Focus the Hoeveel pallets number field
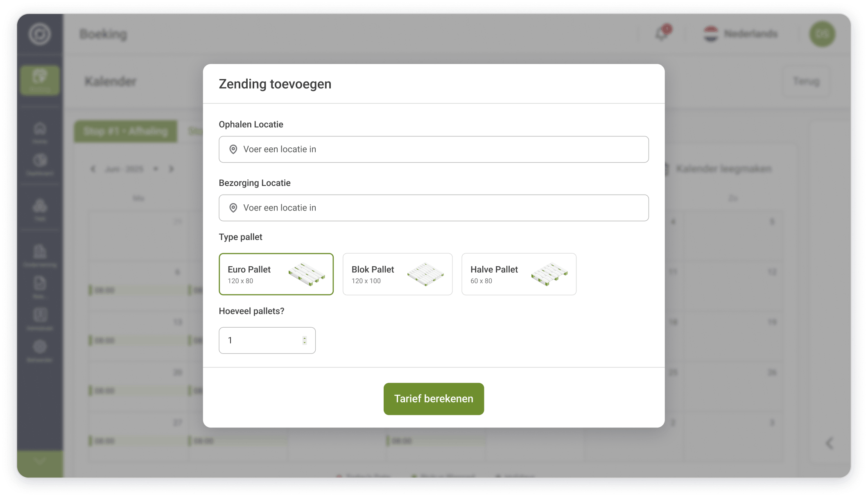This screenshot has width=868, height=498. pos(262,340)
